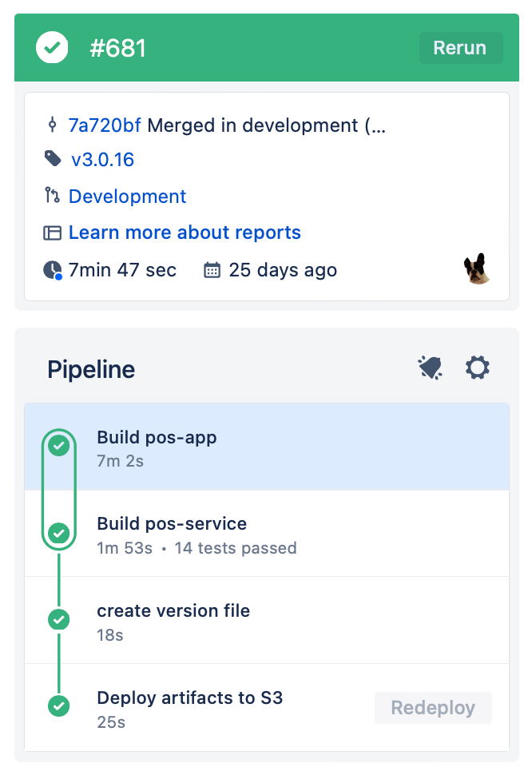Open the Learn more about reports link

tap(185, 232)
